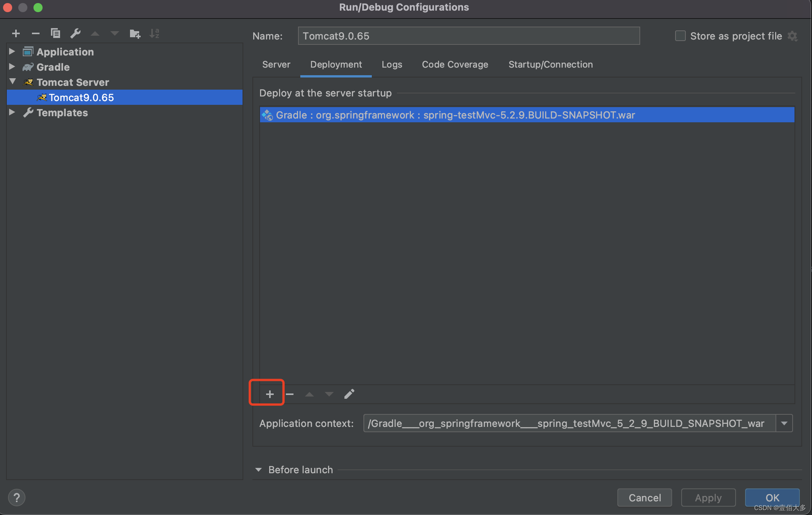
Task: Add new configuration with plus icon
Action: [16, 34]
